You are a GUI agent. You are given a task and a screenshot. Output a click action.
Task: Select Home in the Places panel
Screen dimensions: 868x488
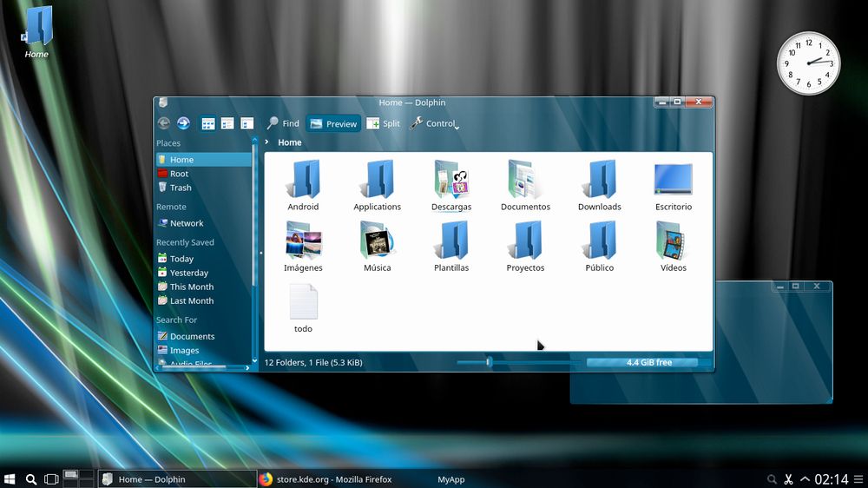(x=203, y=160)
